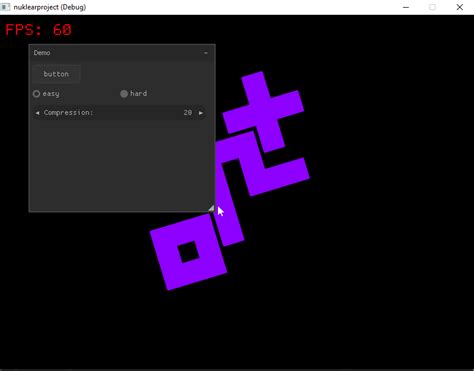
Task: Select the hard radio option
Action: tap(124, 94)
